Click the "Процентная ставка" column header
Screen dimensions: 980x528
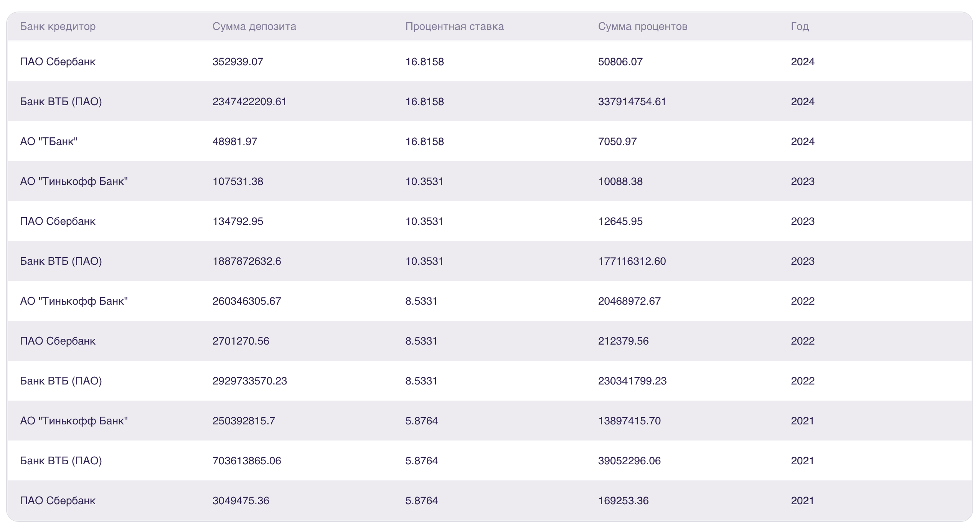click(454, 26)
